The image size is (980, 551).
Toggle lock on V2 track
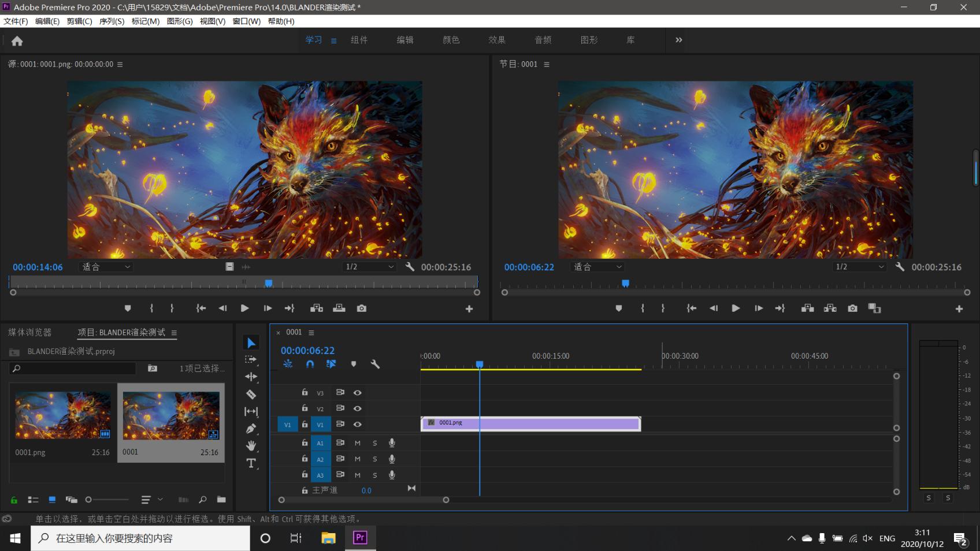(x=305, y=408)
